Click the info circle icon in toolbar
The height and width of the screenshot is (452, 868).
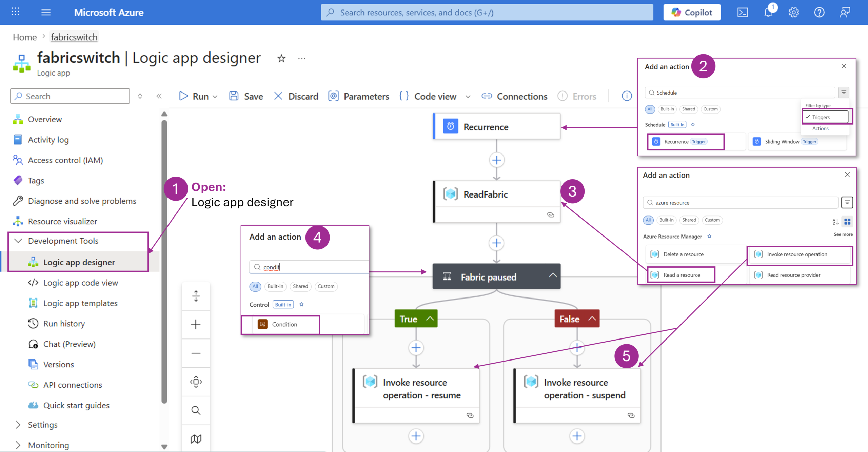pos(627,96)
